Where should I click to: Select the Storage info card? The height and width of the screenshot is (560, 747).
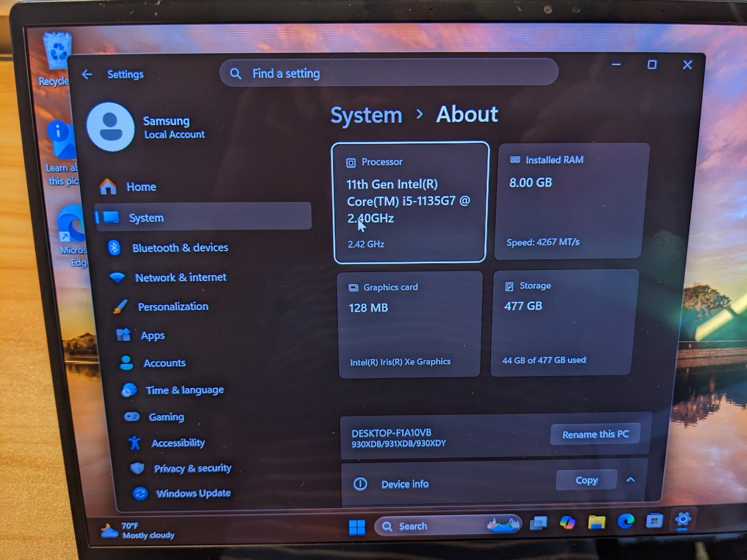564,322
